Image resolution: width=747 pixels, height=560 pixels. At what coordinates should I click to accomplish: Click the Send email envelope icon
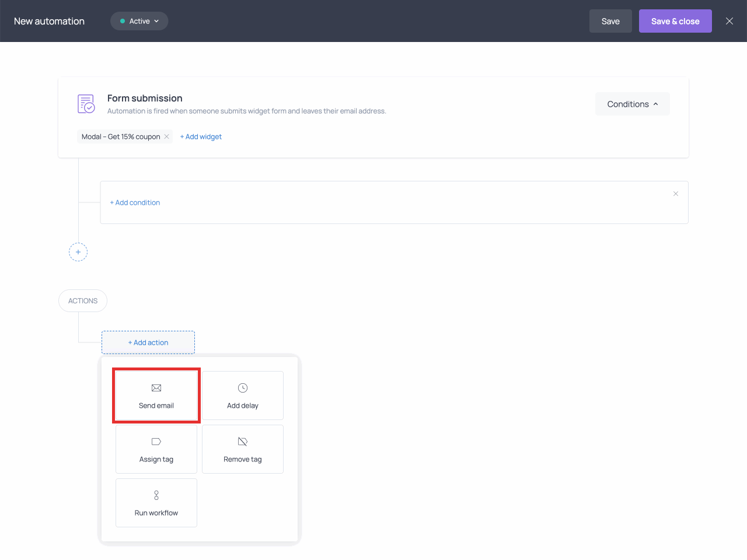(x=156, y=388)
